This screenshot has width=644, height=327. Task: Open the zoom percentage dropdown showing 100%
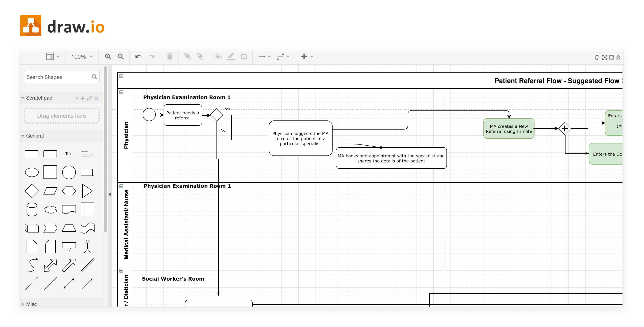82,57
